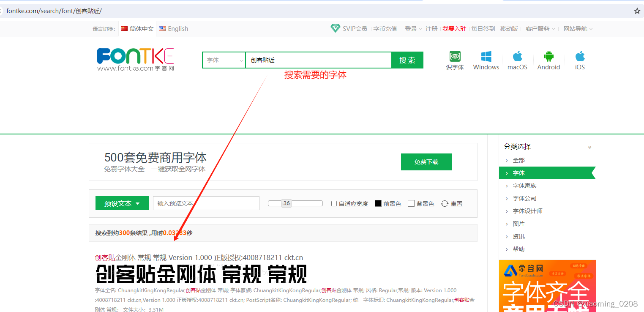Click the search box containing 创客贴近
This screenshot has height=312, width=644.
pos(319,60)
